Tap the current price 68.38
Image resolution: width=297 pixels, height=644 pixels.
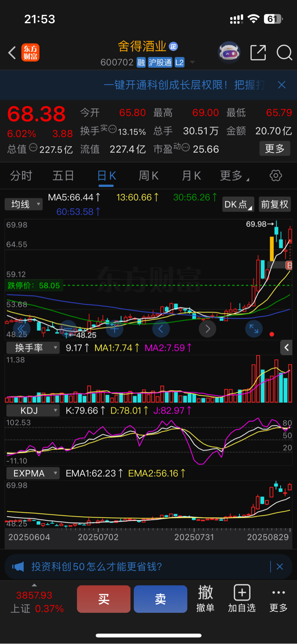click(x=36, y=114)
